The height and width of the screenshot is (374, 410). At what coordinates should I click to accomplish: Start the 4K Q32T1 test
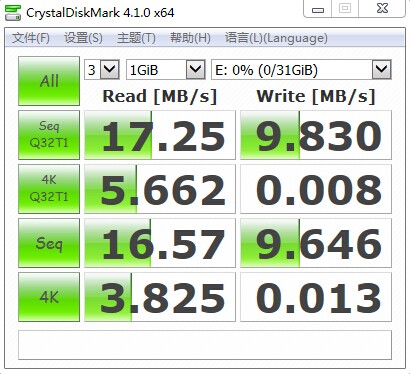click(49, 189)
